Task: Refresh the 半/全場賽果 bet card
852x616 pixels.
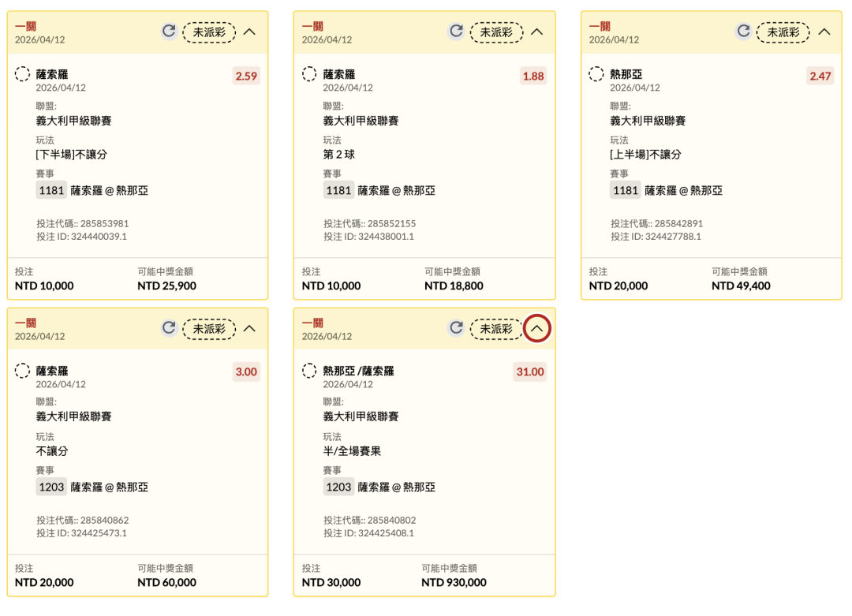Action: tap(456, 328)
